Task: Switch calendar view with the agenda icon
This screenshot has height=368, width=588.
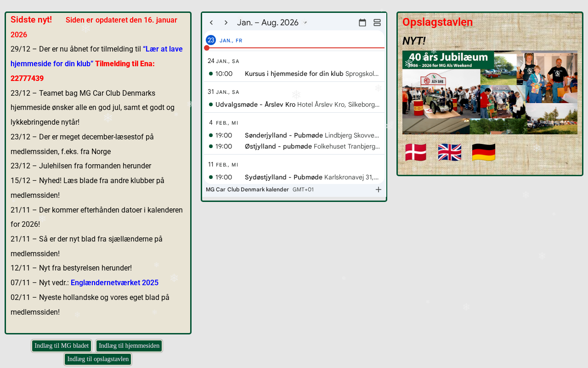Action: tap(377, 23)
